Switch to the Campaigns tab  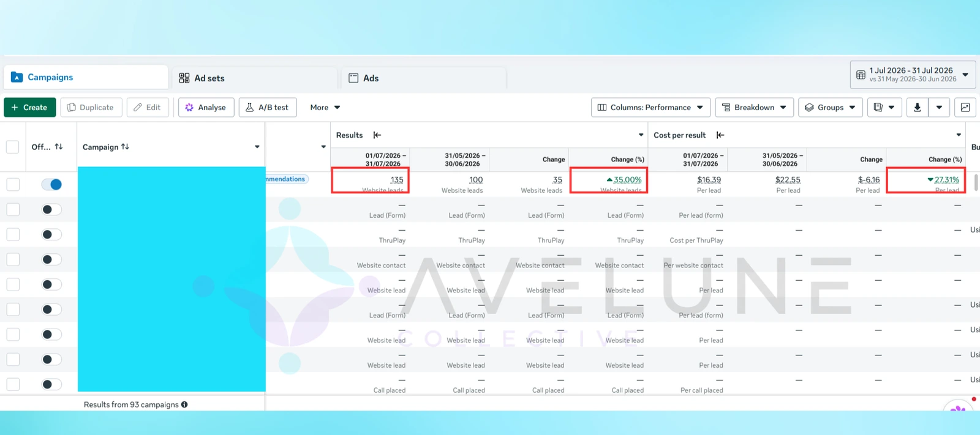click(86, 77)
